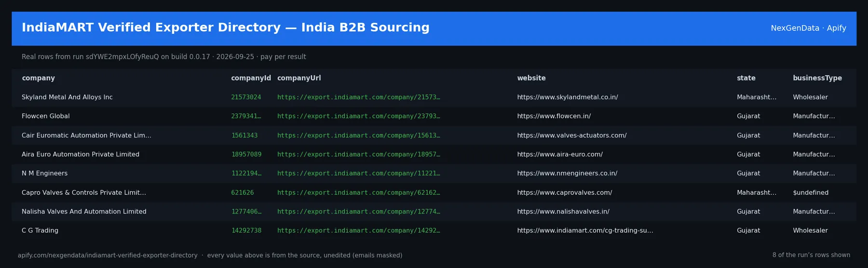The width and height of the screenshot is (868, 268).
Task: Click company ID 1561343
Action: point(244,135)
